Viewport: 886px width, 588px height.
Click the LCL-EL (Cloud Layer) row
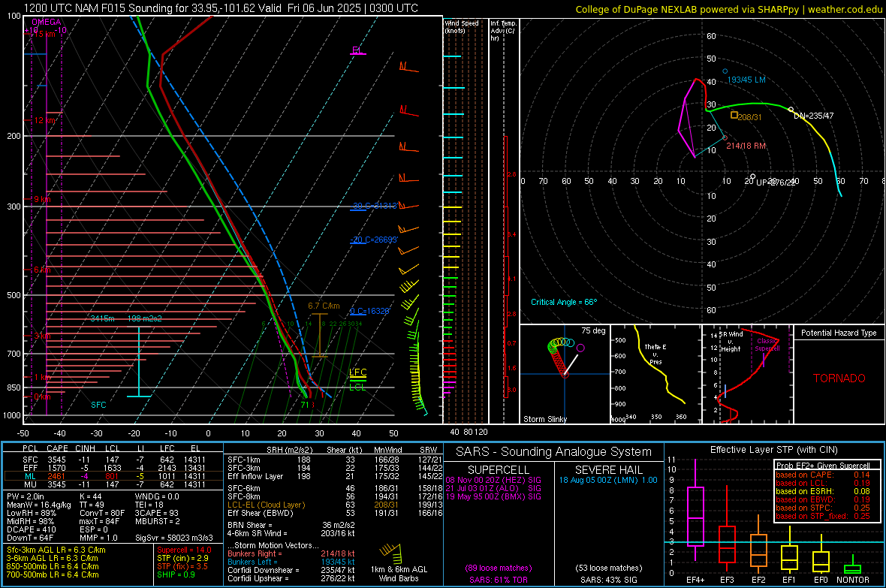(335, 505)
